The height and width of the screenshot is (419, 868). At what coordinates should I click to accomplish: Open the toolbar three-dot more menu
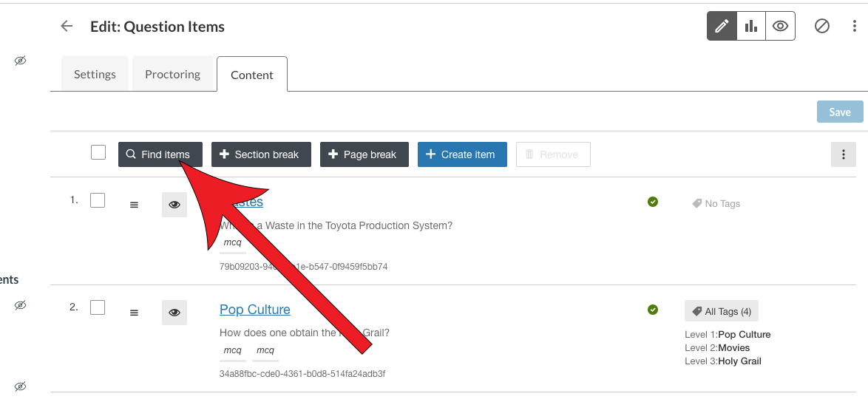pyautogui.click(x=843, y=154)
